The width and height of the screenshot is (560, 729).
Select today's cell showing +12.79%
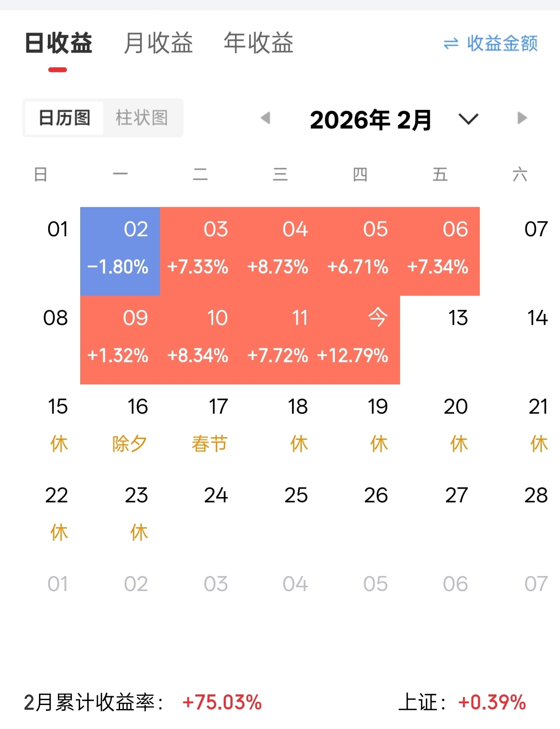pyautogui.click(x=360, y=340)
